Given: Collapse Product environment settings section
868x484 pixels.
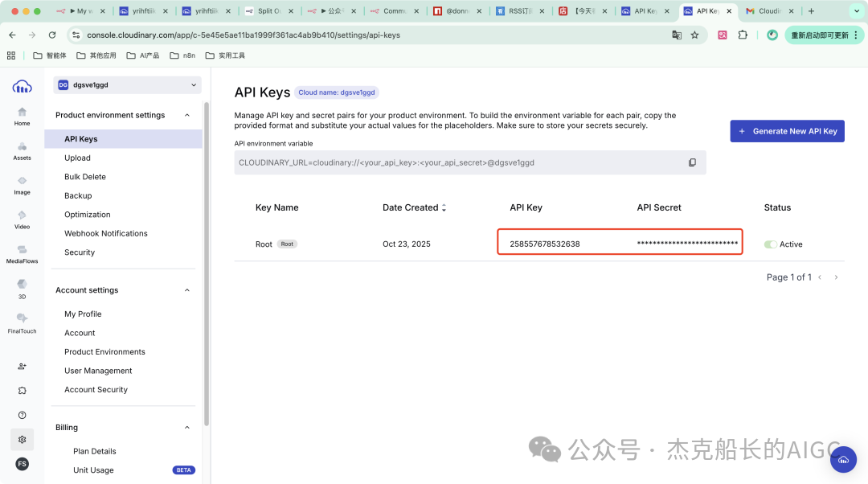Looking at the screenshot, I should click(187, 115).
